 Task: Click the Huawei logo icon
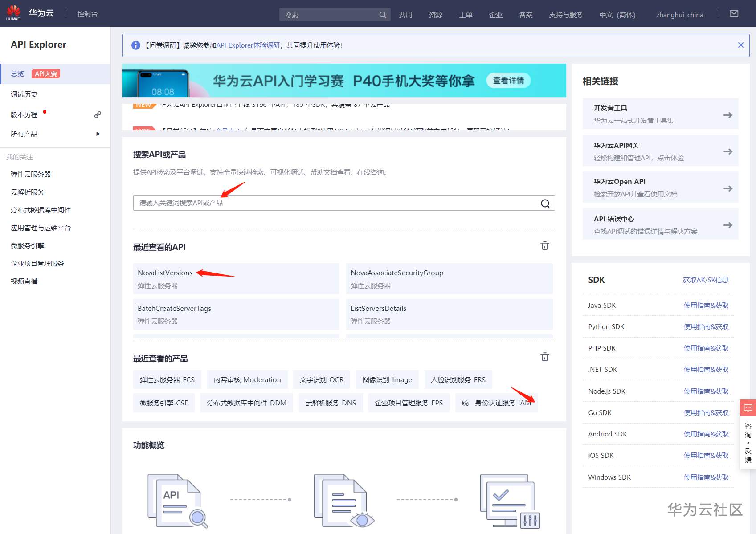coord(13,13)
